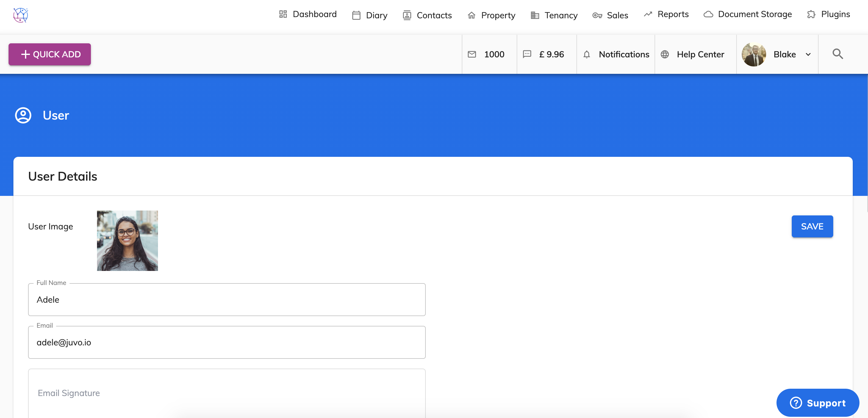Save the user details
868x418 pixels.
point(812,226)
